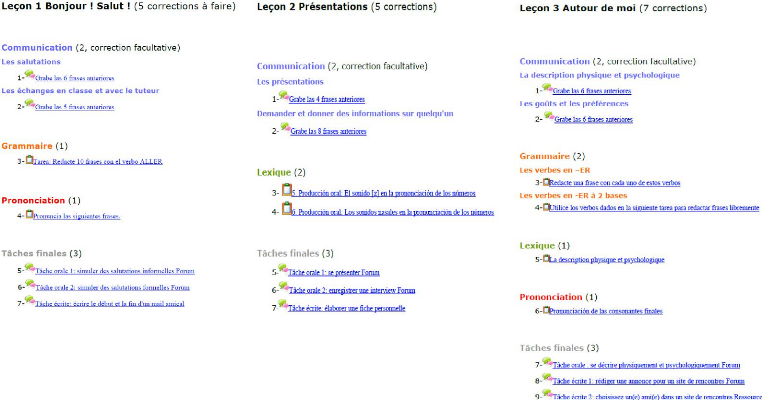Click assignment icon in Leçon 3 Lexique section
This screenshot has width=762, height=400.
pyautogui.click(x=546, y=259)
